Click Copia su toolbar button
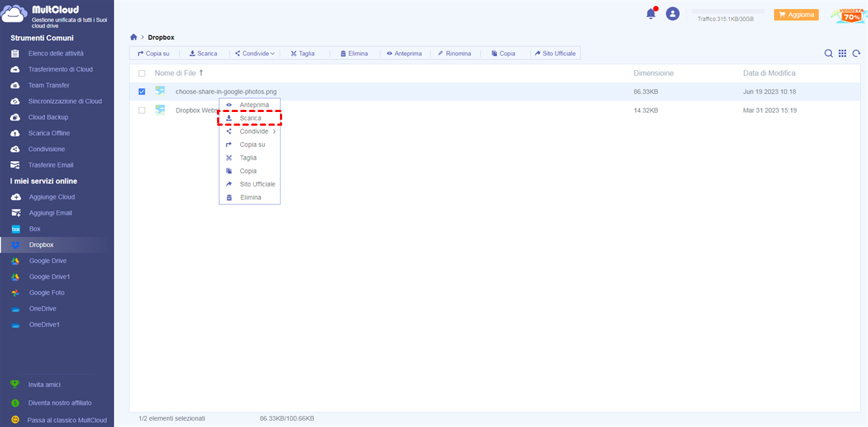Screen dimensions: 868x427 [153, 53]
